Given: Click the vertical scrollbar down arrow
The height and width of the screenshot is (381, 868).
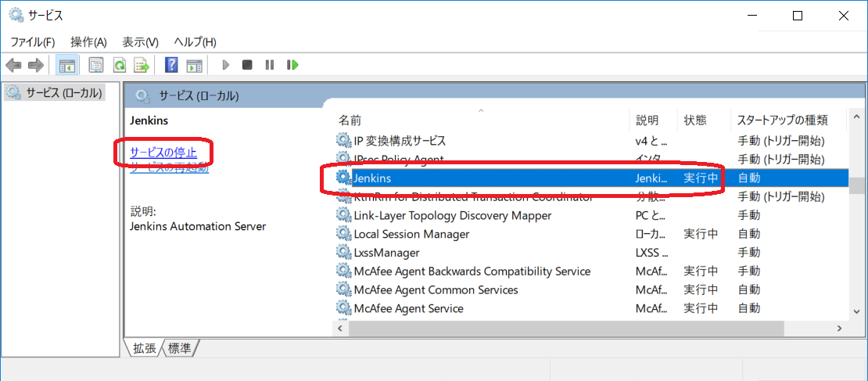Looking at the screenshot, I should coord(856,311).
